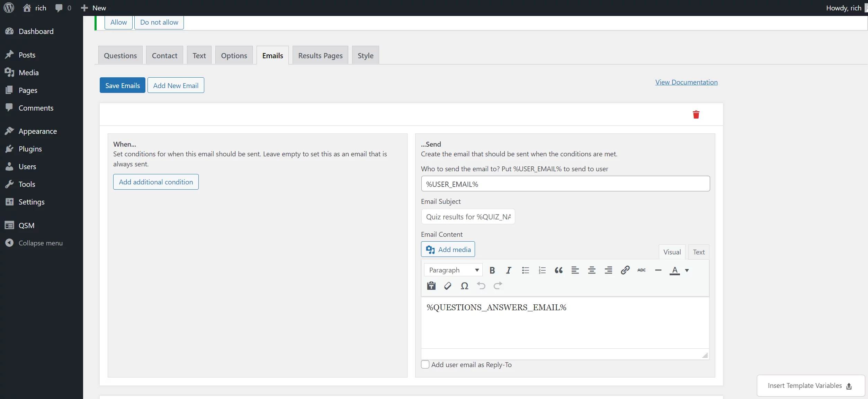This screenshot has width=868, height=399.
Task: Open the View Documentation link
Action: [686, 82]
